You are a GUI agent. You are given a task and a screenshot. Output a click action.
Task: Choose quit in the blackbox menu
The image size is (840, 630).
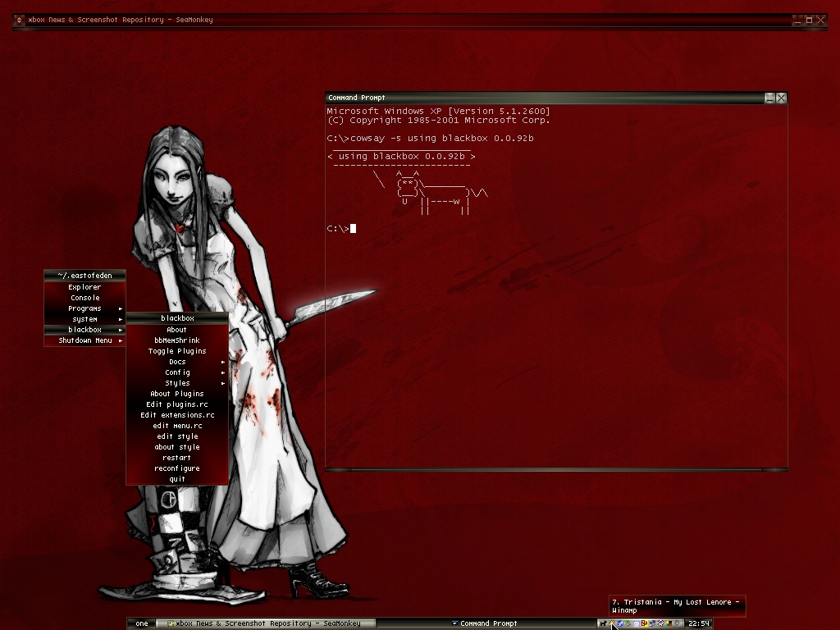pyautogui.click(x=177, y=479)
